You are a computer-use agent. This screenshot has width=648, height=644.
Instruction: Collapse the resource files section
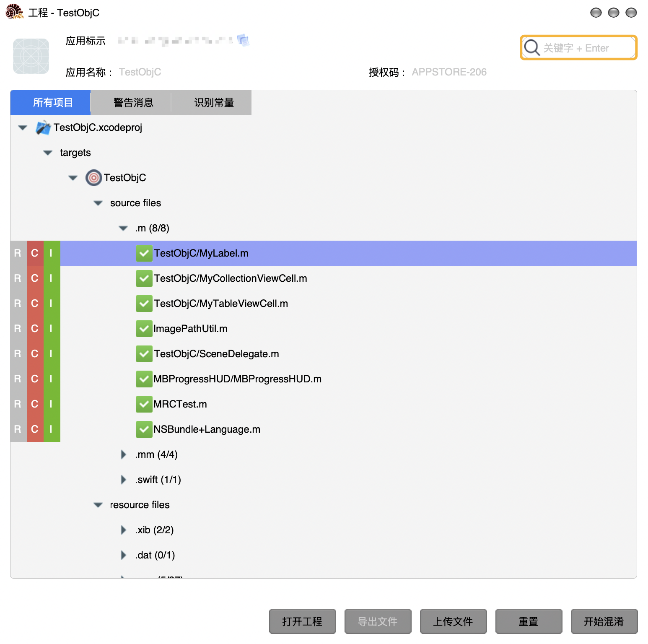98,505
